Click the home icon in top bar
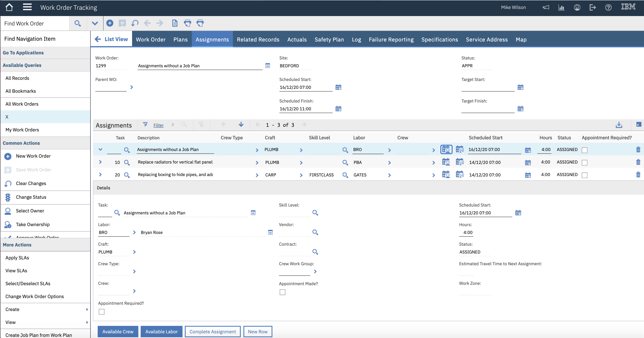Viewport: 644px width, 338px height. click(x=9, y=7)
